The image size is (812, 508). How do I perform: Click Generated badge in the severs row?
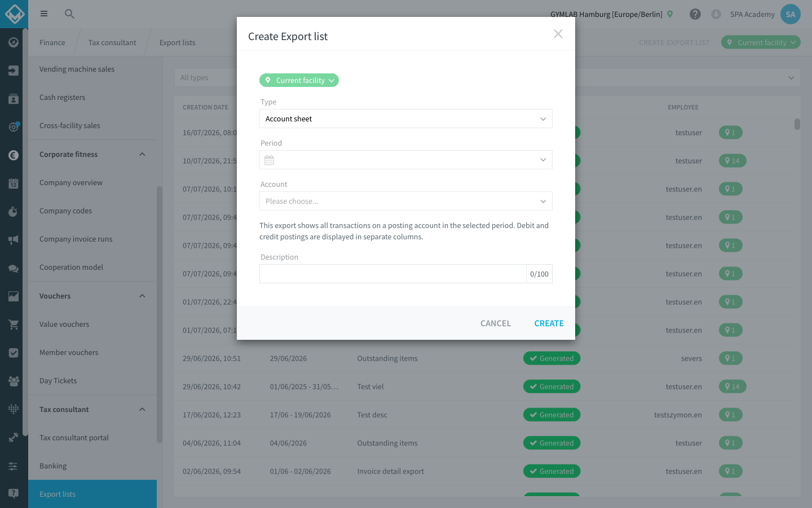point(551,358)
